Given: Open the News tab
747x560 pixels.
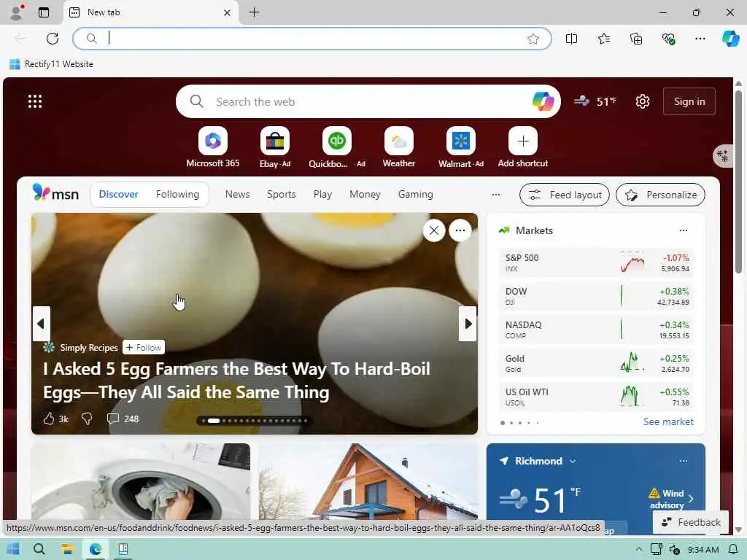Looking at the screenshot, I should 237,194.
